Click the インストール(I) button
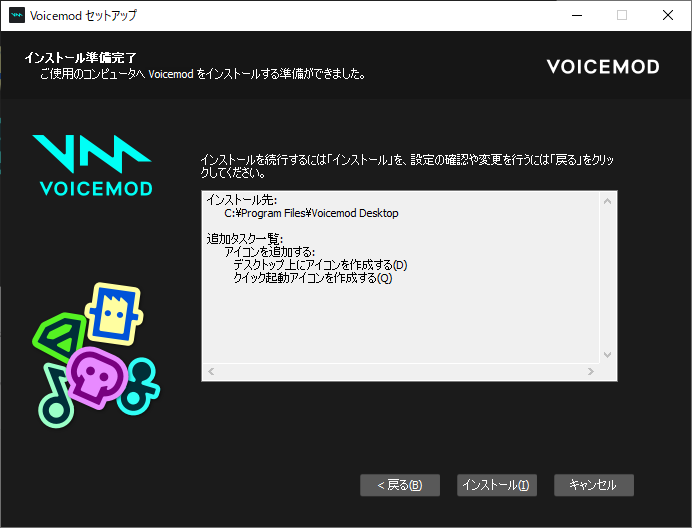 tap(496, 485)
